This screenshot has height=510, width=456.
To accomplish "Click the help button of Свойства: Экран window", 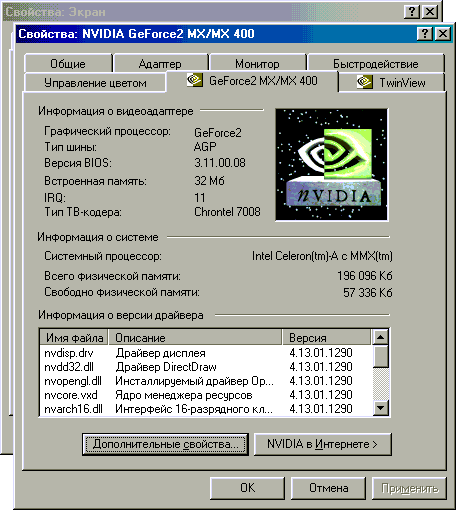I will click(x=411, y=12).
